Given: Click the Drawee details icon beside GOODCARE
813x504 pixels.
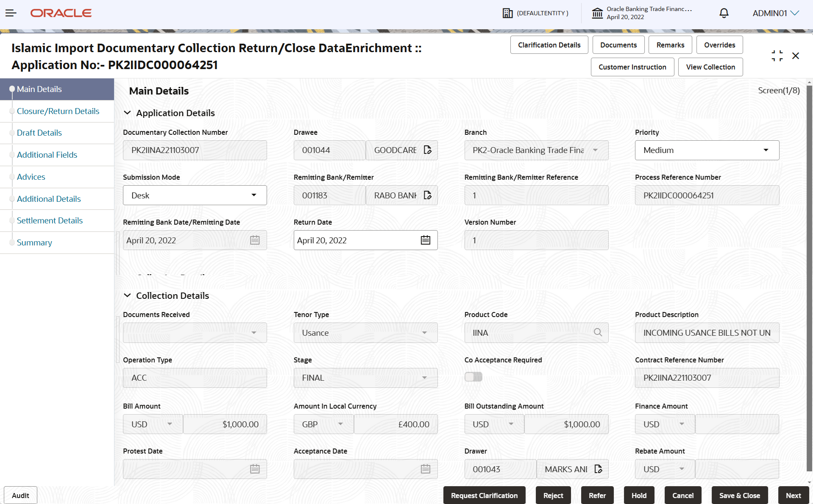Looking at the screenshot, I should 428,150.
